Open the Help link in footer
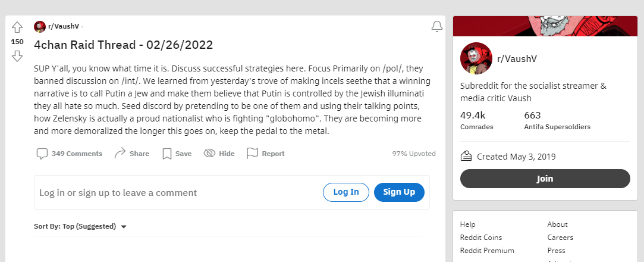The image size is (644, 262). (x=467, y=224)
